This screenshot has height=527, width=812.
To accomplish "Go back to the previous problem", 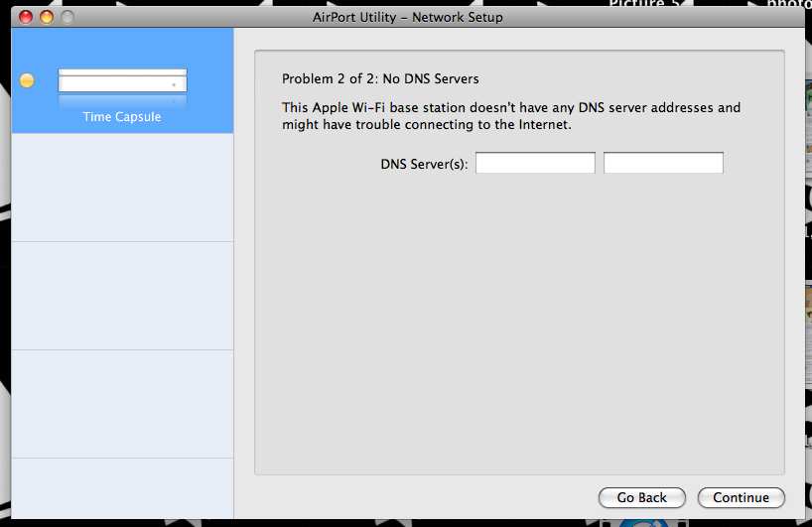I will (642, 497).
